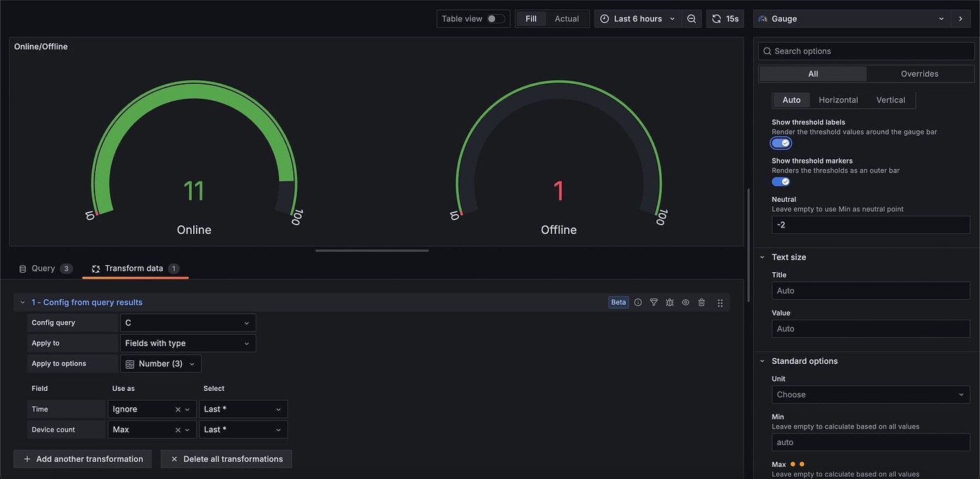Click the refresh dashboard icon
Screen dimensions: 980x479
click(x=716, y=18)
